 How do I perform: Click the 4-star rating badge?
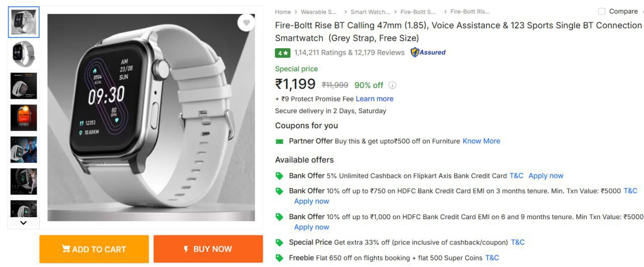point(282,53)
